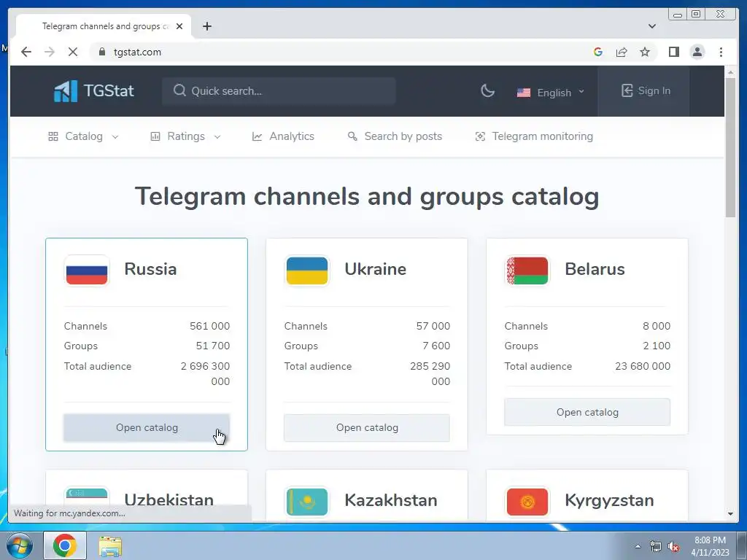Open Search by posts
747x560 pixels.
pyautogui.click(x=395, y=136)
